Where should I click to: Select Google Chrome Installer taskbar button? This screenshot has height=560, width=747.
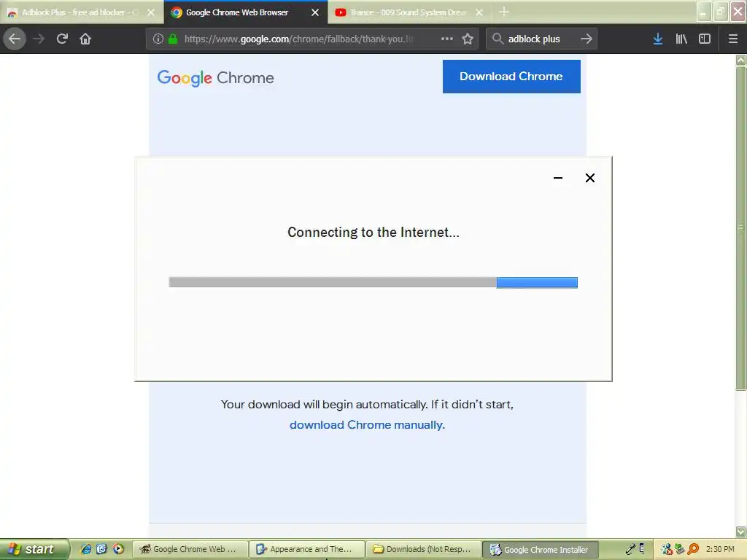541,550
